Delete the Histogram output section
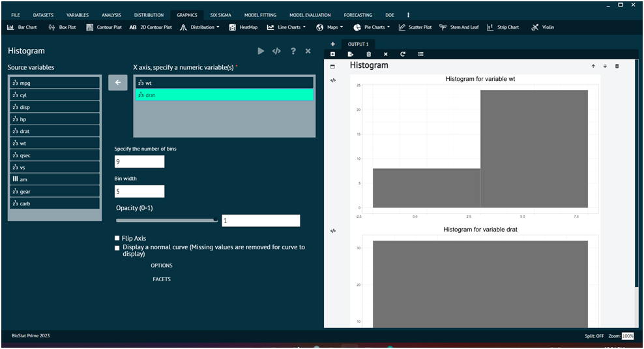Viewport: 644px width, 349px height. click(617, 66)
